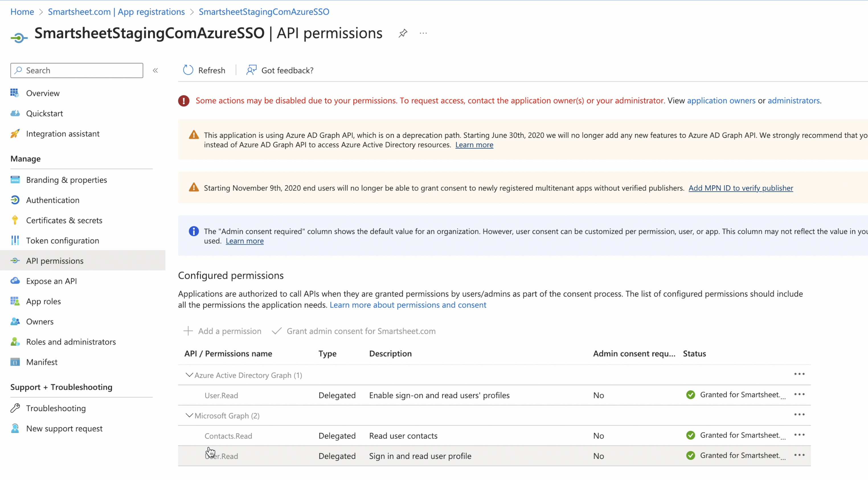Click the red error icon in the permissions banner
The image size is (868, 480).
184,100
